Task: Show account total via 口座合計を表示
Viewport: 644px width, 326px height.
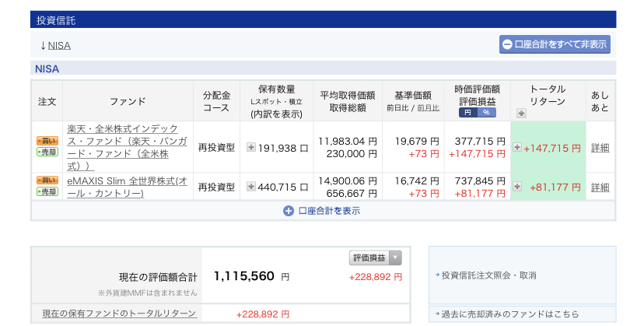Action: pos(322,211)
